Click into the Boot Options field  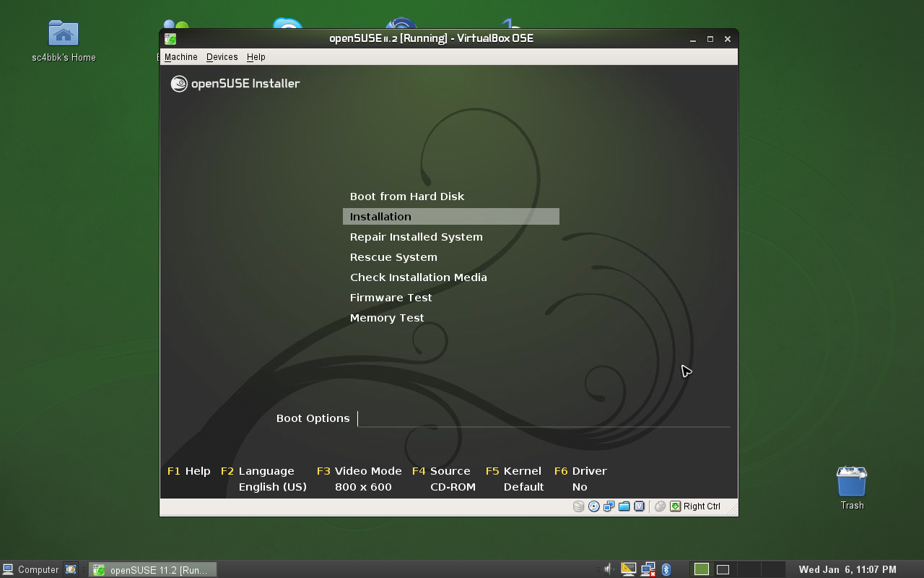click(544, 418)
